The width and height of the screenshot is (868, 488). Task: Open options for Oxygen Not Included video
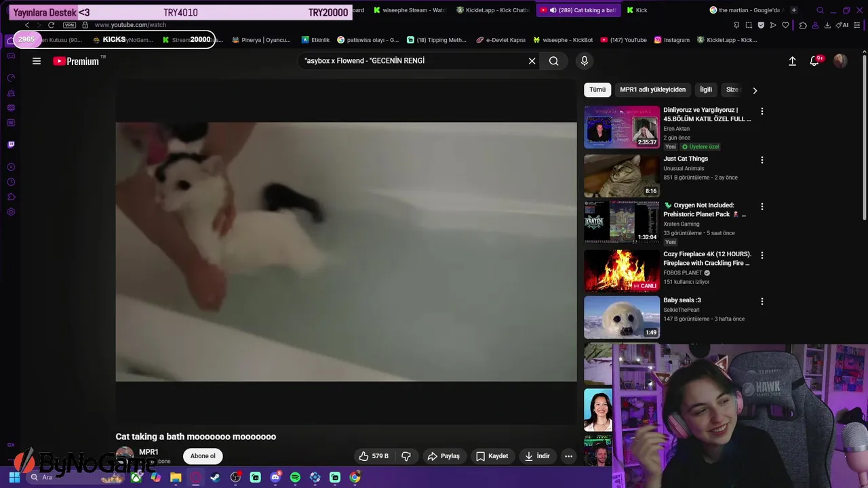[762, 206]
